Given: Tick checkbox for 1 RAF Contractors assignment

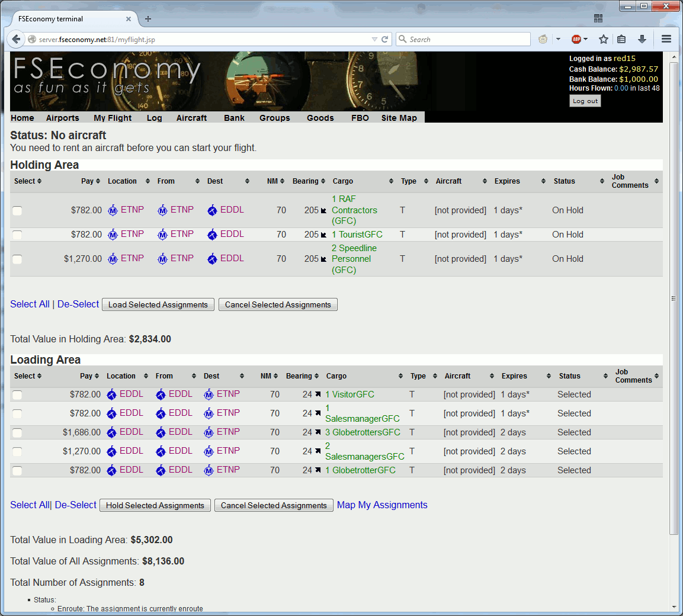Looking at the screenshot, I should point(17,211).
